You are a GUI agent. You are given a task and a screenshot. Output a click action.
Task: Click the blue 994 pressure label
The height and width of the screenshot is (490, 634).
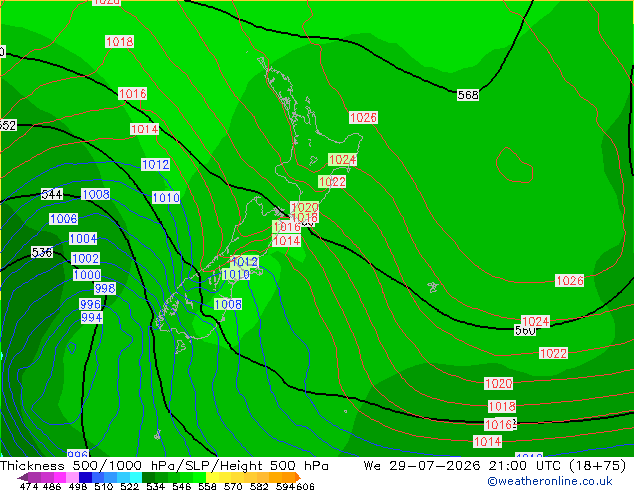[91, 318]
